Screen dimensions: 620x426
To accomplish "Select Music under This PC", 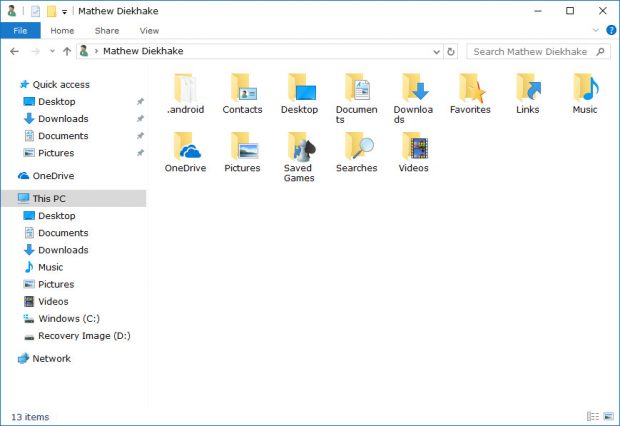I will (x=50, y=267).
